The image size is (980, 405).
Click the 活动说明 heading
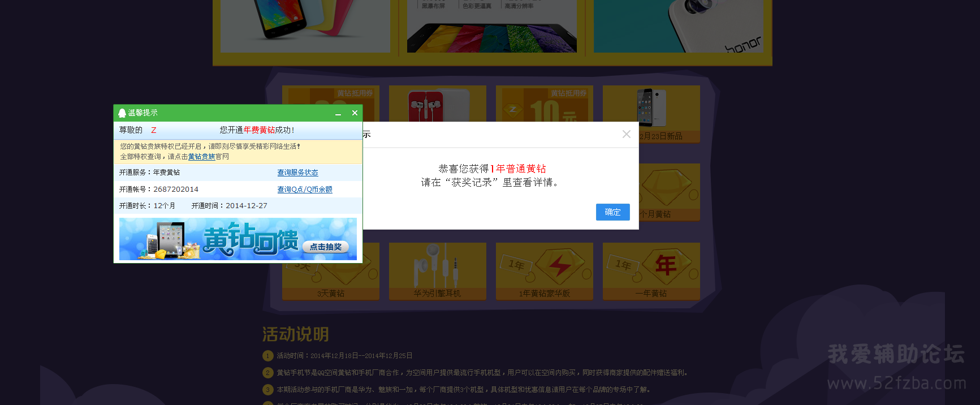click(x=295, y=334)
